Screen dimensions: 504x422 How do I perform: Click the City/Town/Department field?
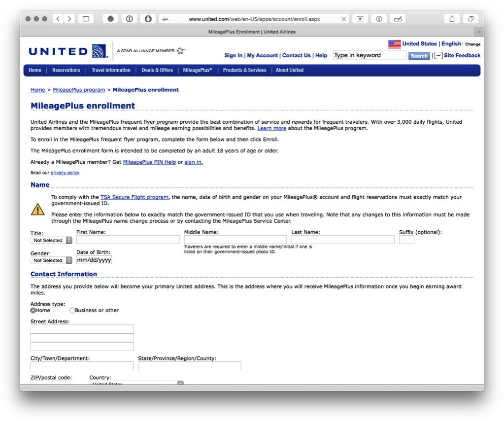(82, 366)
